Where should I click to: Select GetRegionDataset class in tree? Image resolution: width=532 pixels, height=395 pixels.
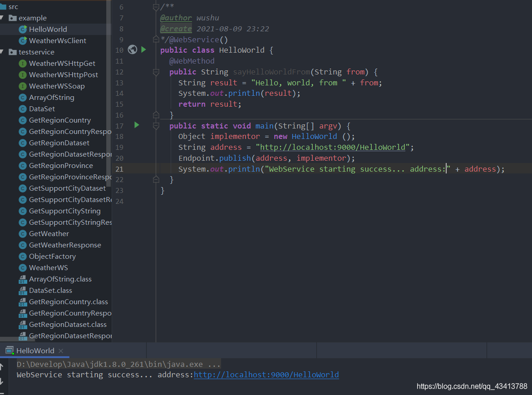coord(59,143)
